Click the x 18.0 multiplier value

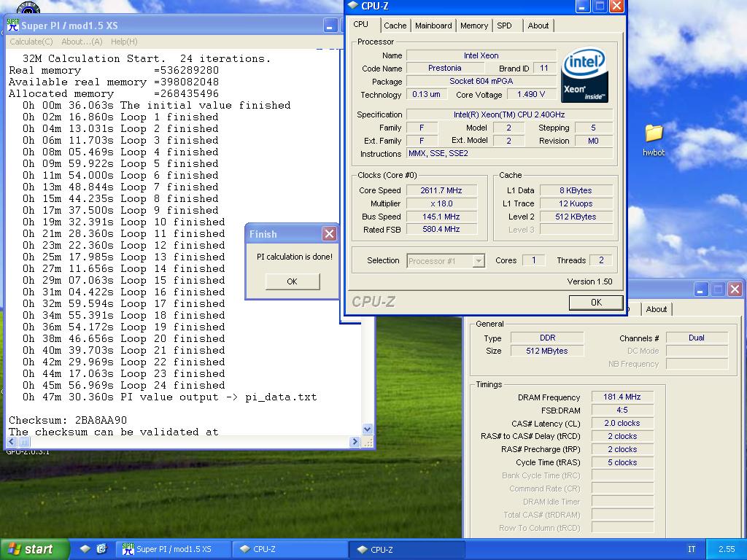pyautogui.click(x=441, y=203)
